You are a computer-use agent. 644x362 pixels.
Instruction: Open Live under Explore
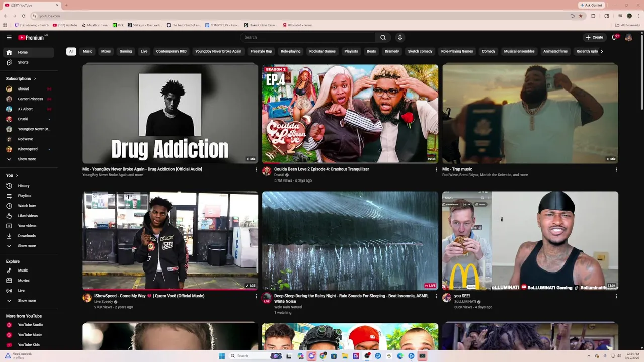(28, 291)
